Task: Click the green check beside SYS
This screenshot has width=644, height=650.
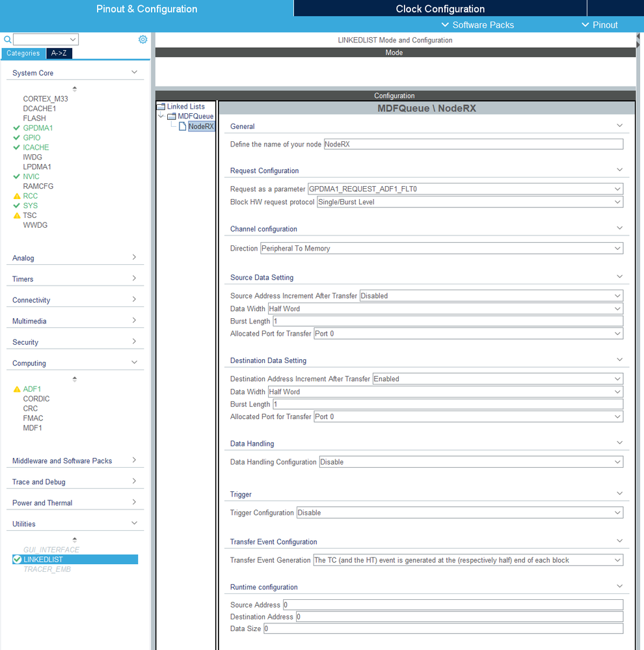Action: (16, 205)
